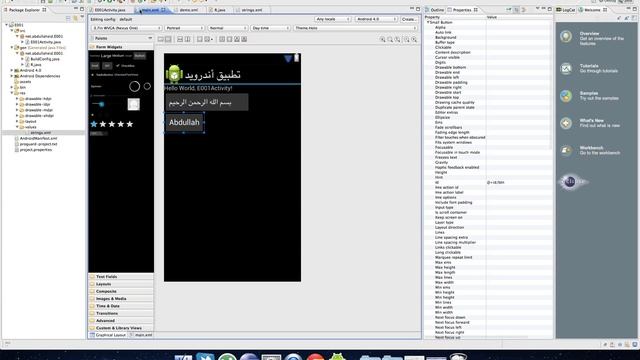The width and height of the screenshot is (640, 360).
Task: Open the Eclipse logo in the Welcome panel
Action: coord(571,182)
